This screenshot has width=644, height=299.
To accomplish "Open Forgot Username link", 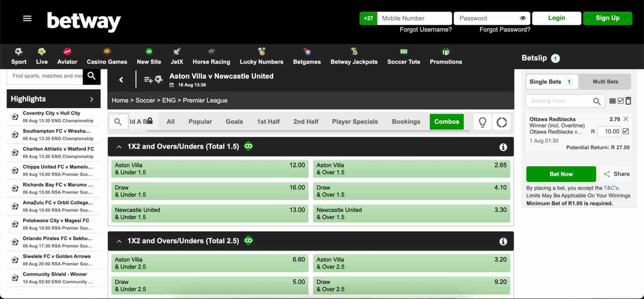I will coord(426,30).
